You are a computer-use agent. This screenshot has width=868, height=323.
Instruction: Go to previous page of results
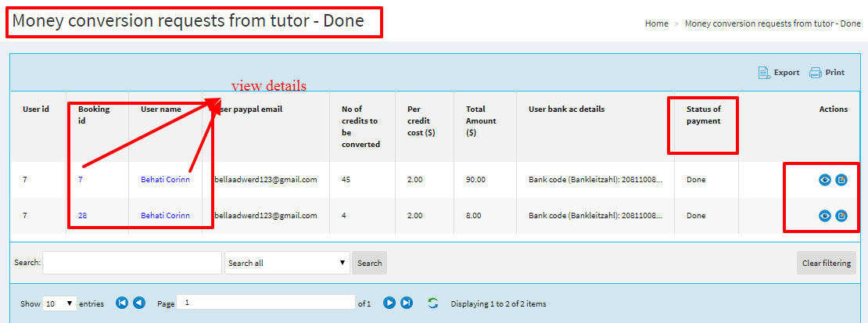click(x=138, y=303)
